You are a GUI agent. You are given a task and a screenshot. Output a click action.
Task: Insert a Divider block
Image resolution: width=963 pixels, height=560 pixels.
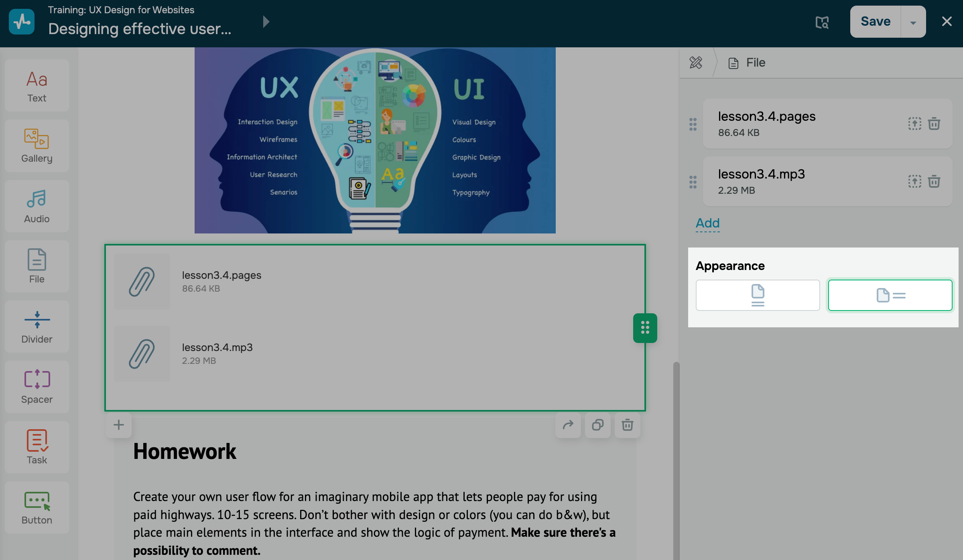pos(37,327)
